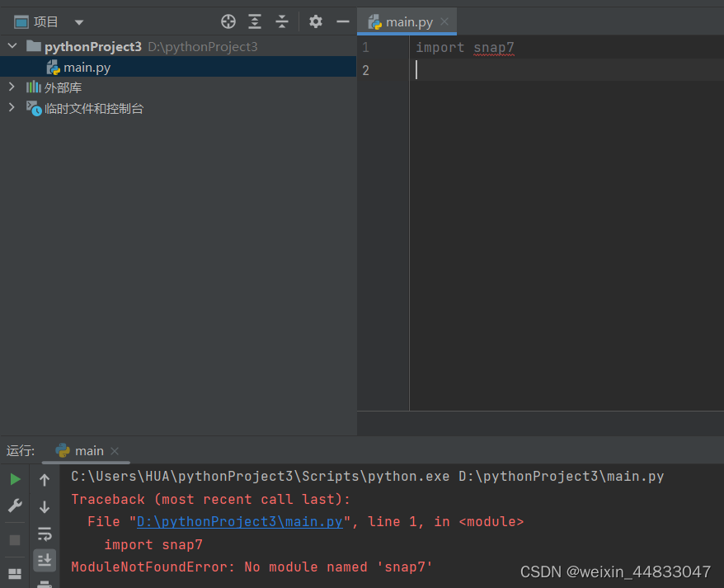Select the main tab in run panel
The height and width of the screenshot is (588, 724).
click(85, 450)
